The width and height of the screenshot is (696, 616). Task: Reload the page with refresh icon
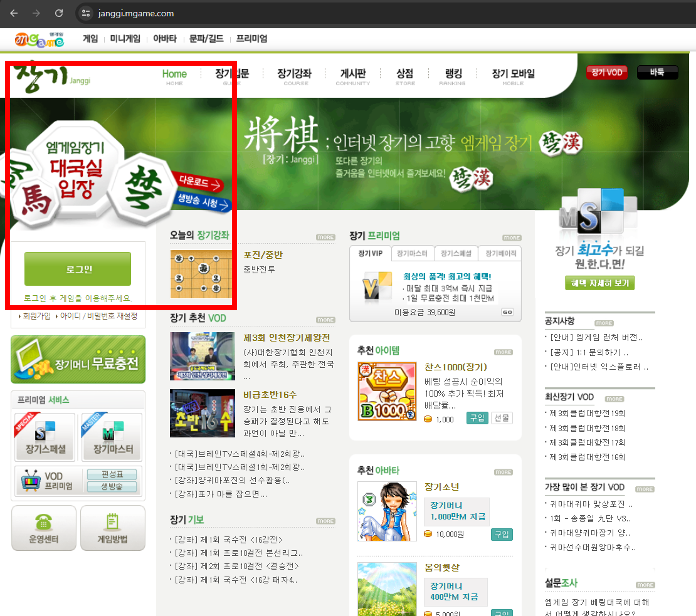[x=58, y=13]
